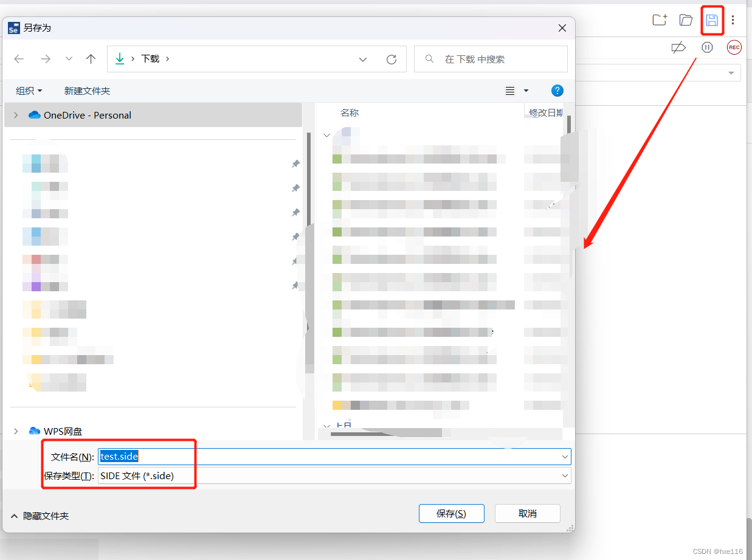Click the save project icon in Selenium IDE

click(712, 20)
